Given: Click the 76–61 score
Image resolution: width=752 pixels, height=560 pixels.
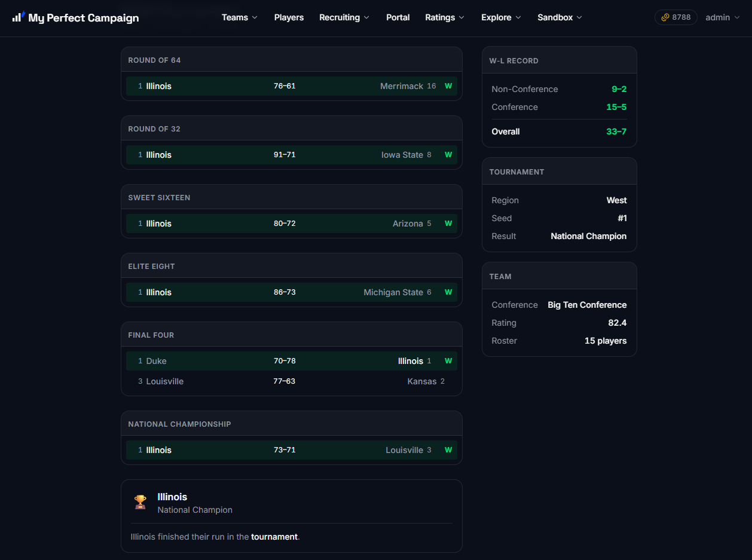Looking at the screenshot, I should (x=285, y=86).
